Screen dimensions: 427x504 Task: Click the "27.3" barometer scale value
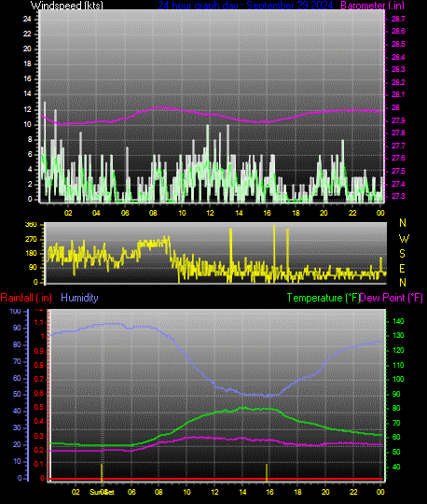point(398,196)
